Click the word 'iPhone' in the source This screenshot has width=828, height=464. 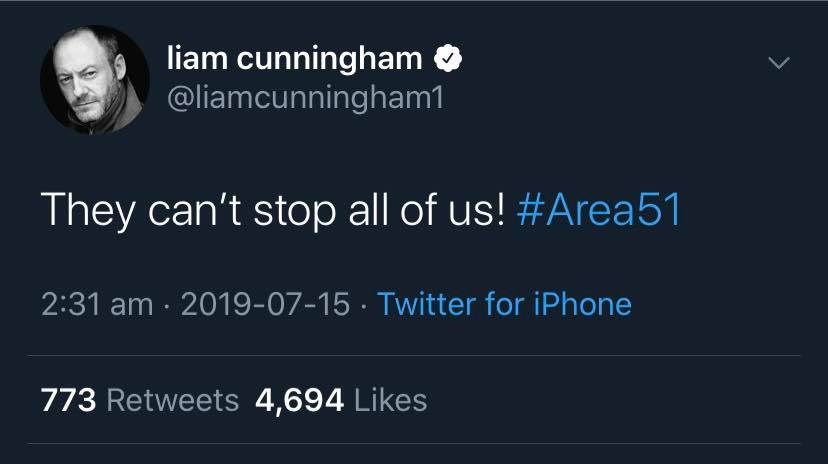pyautogui.click(x=582, y=304)
